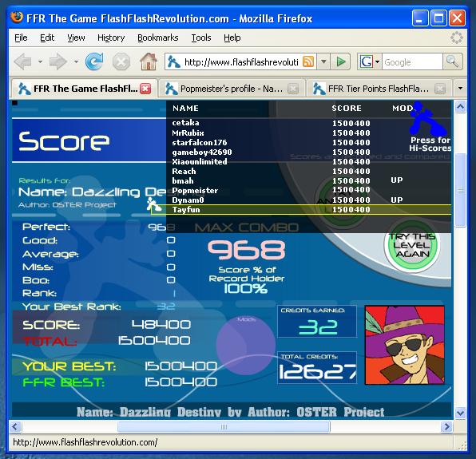Viewport: 476px width, 459px height.
Task: Open the Back button history dropdown arrow
Action: [40, 62]
